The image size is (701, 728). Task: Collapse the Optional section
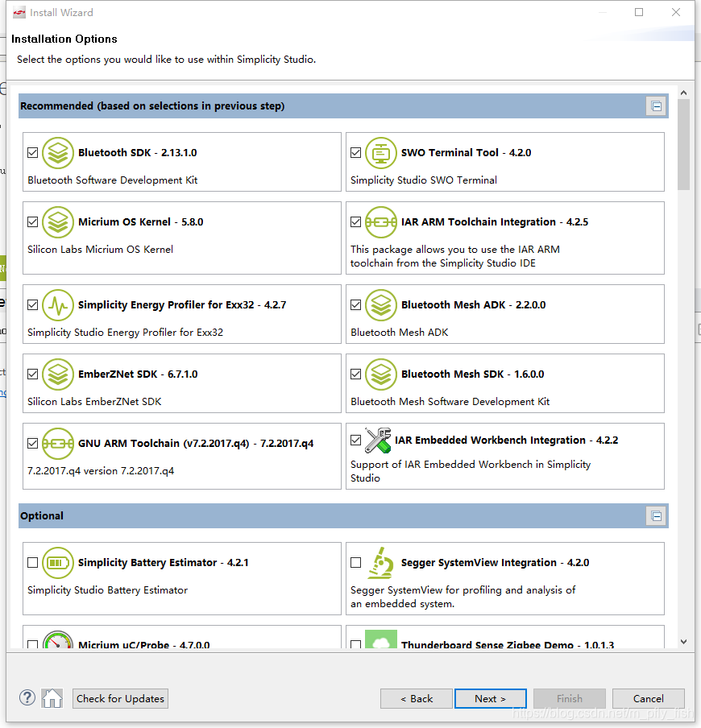[657, 516]
